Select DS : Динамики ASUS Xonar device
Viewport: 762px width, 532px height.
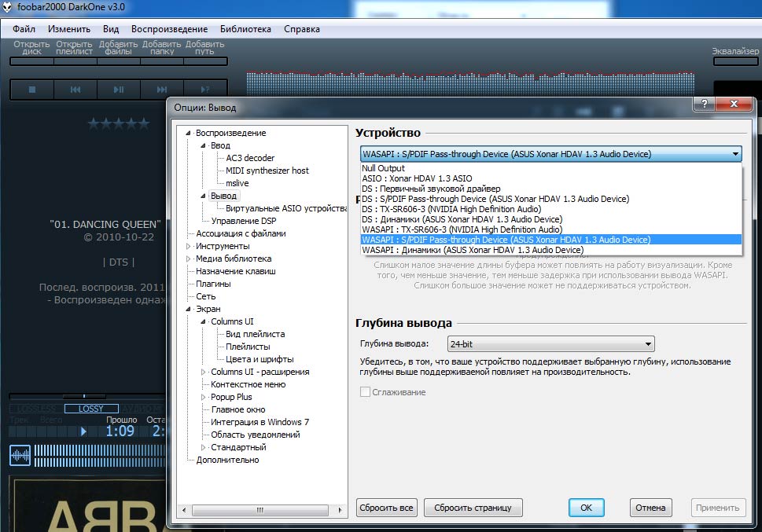pyautogui.click(x=551, y=219)
